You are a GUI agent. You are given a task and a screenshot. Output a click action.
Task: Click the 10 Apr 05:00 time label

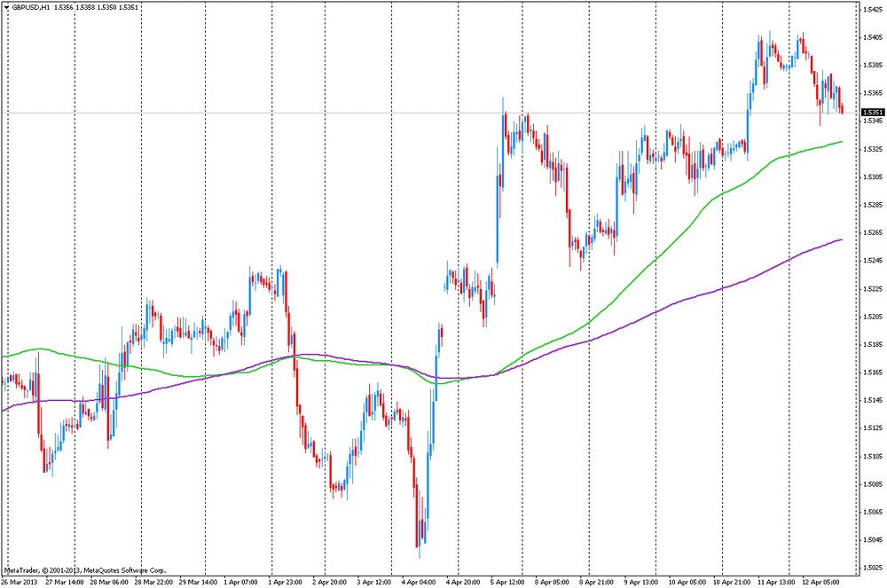687,582
